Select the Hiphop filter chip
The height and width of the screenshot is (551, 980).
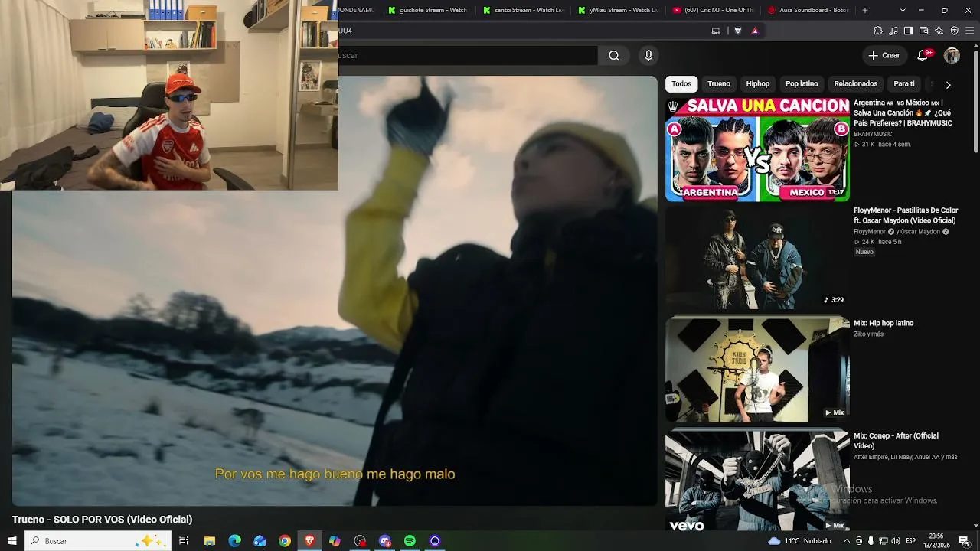(x=758, y=84)
